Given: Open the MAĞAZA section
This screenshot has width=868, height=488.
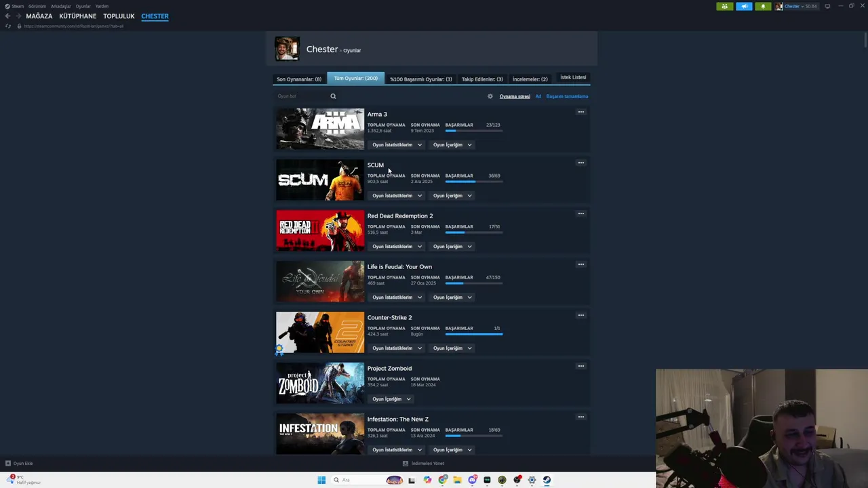Looking at the screenshot, I should click(39, 16).
